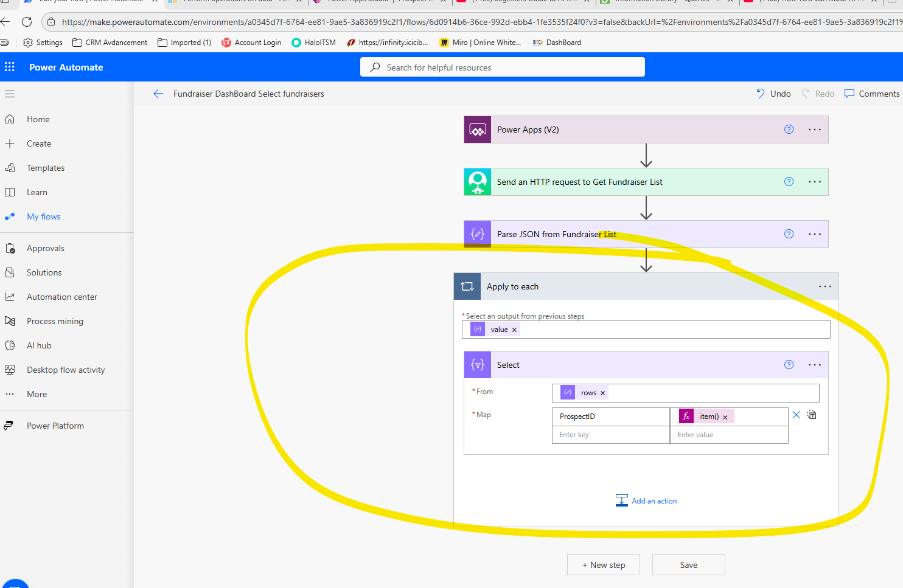Click the search for helpful resources box
Viewport: 903px width, 588px height.
pos(503,67)
